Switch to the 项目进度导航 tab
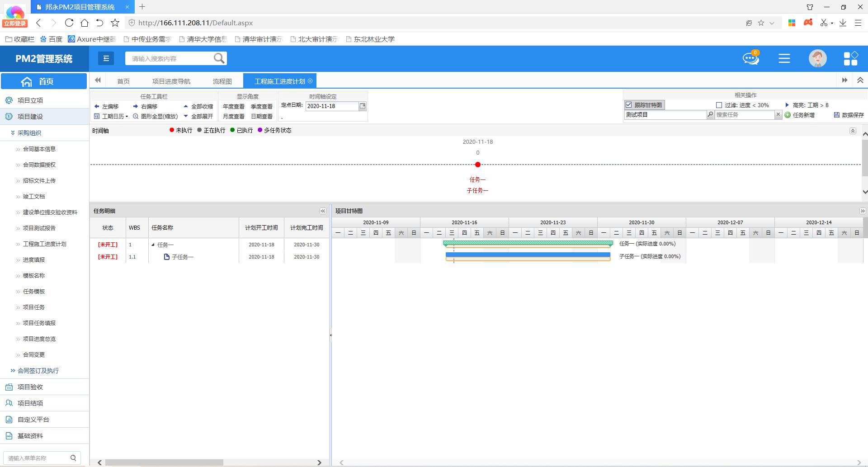 tap(171, 81)
